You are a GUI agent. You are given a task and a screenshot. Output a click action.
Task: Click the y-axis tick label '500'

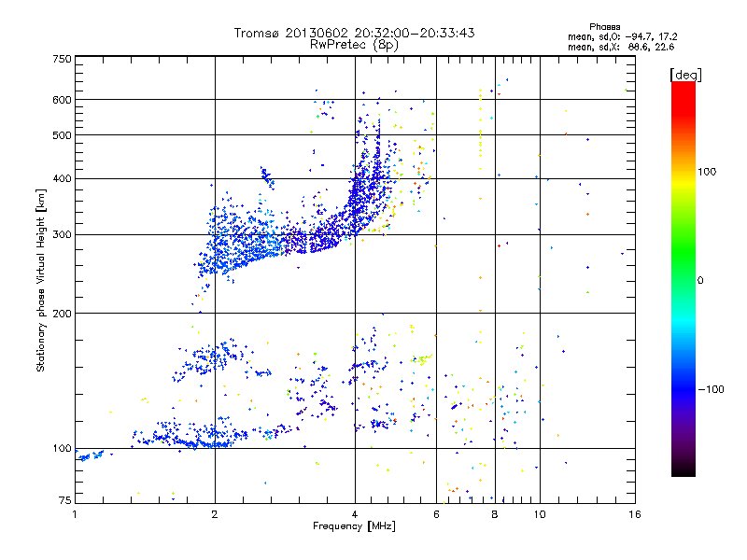(x=62, y=135)
